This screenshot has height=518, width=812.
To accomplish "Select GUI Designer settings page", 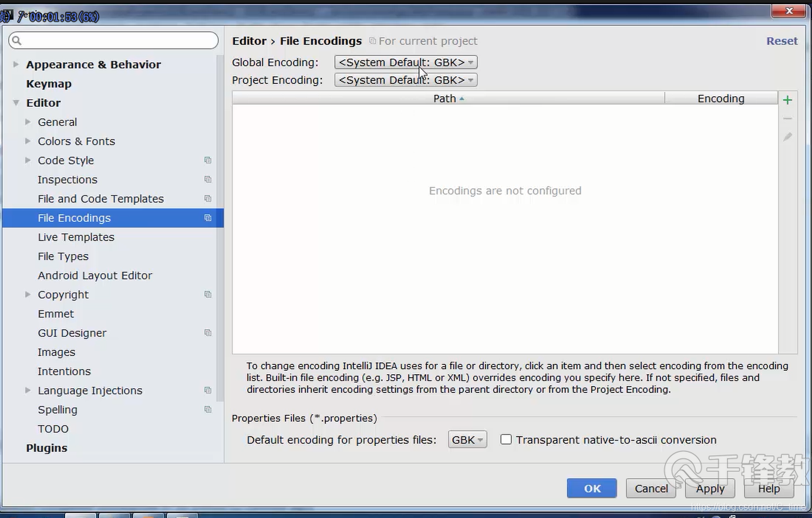I will [x=72, y=333].
